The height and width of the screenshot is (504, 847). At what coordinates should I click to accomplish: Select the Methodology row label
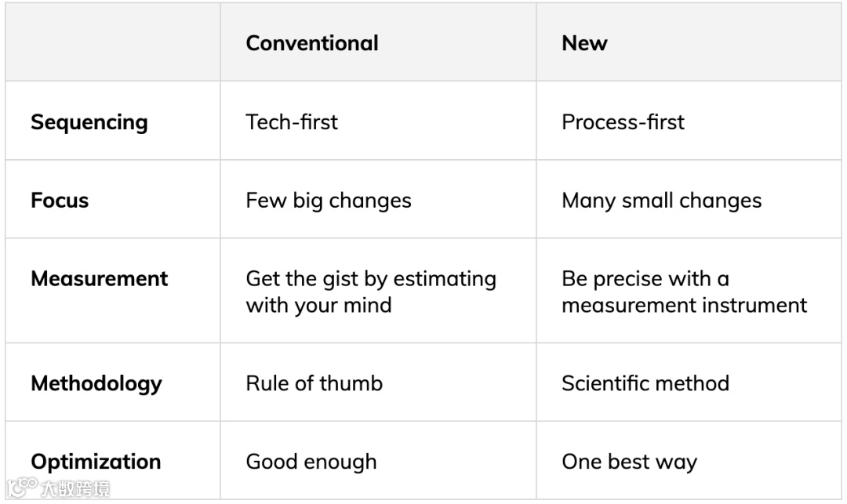[x=96, y=383]
